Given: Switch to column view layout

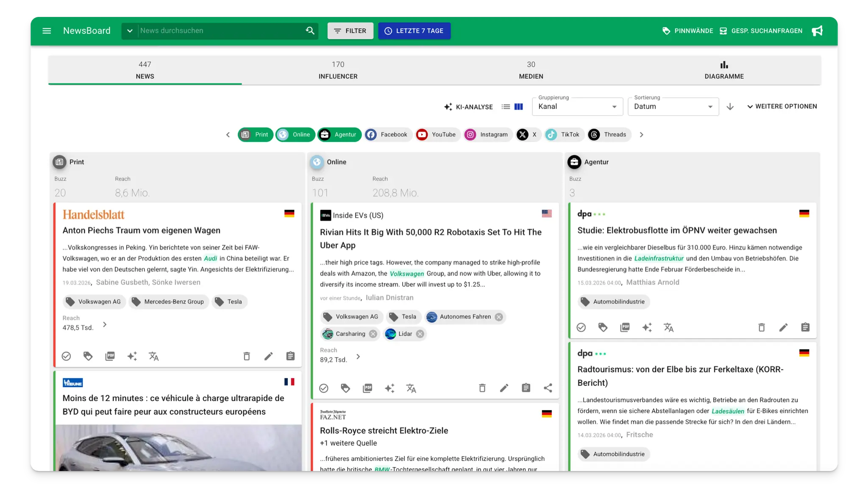Looking at the screenshot, I should 518,106.
